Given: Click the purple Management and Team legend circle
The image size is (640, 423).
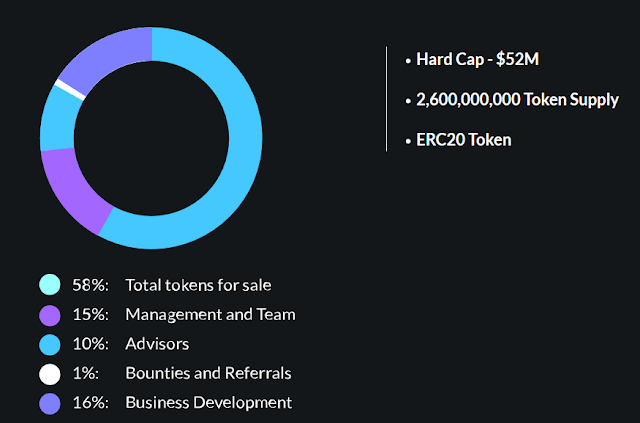Looking at the screenshot, I should pos(50,315).
